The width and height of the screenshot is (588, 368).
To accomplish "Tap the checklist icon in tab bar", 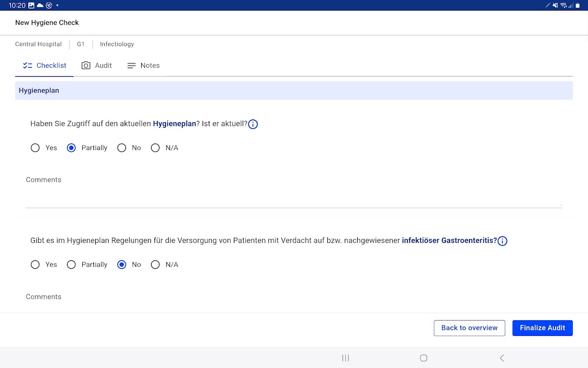I will click(28, 65).
